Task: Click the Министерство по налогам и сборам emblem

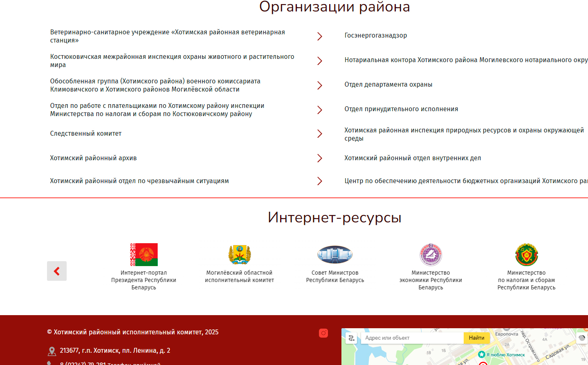Action: point(526,253)
